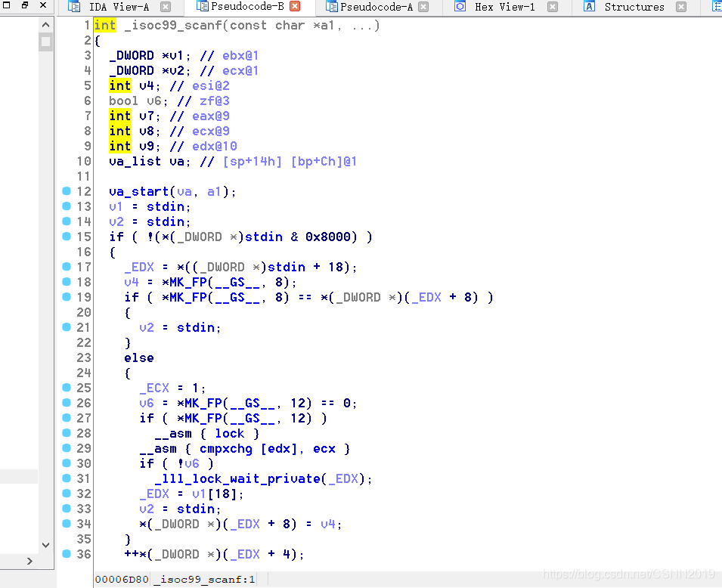The image size is (722, 588).
Task: Close the IDA View-A tab
Action: pyautogui.click(x=166, y=7)
